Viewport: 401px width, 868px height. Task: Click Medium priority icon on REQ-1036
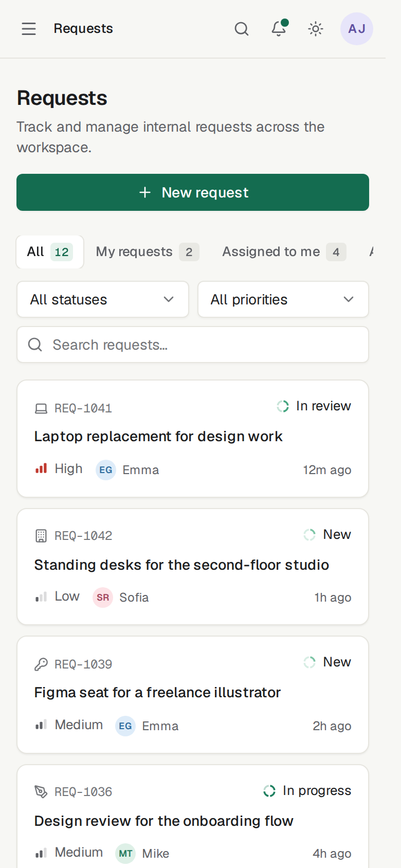coord(41,852)
